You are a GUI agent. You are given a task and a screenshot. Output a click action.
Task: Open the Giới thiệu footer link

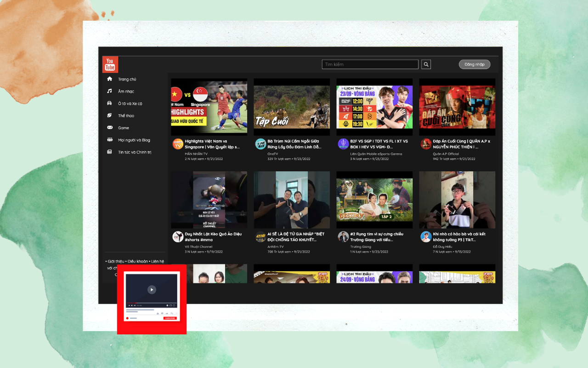point(116,261)
